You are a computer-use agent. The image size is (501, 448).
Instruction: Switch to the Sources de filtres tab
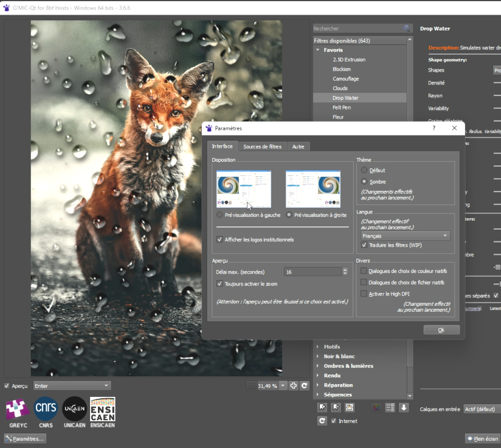point(262,146)
